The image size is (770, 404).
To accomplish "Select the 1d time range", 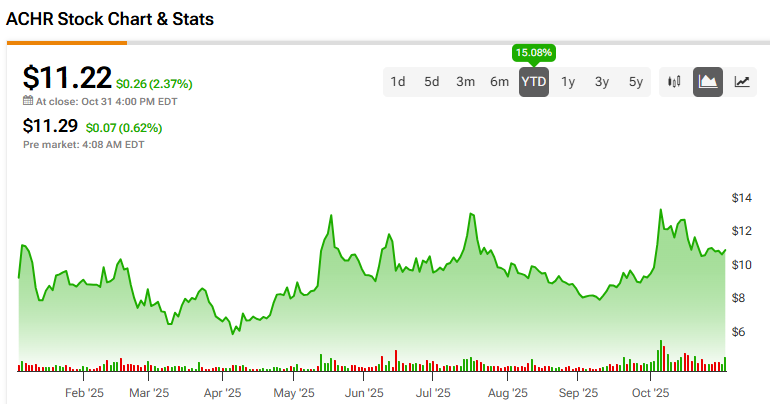I will coord(398,82).
